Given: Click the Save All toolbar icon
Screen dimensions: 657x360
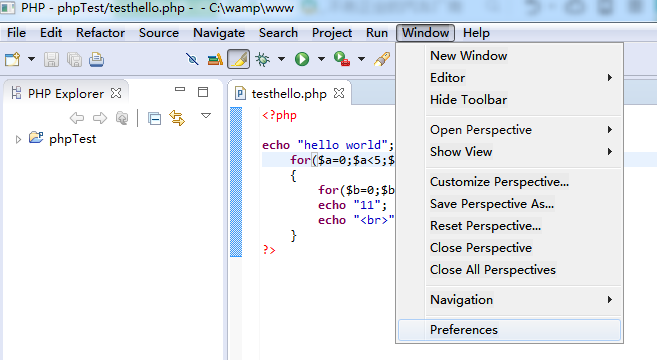Looking at the screenshot, I should tap(74, 60).
